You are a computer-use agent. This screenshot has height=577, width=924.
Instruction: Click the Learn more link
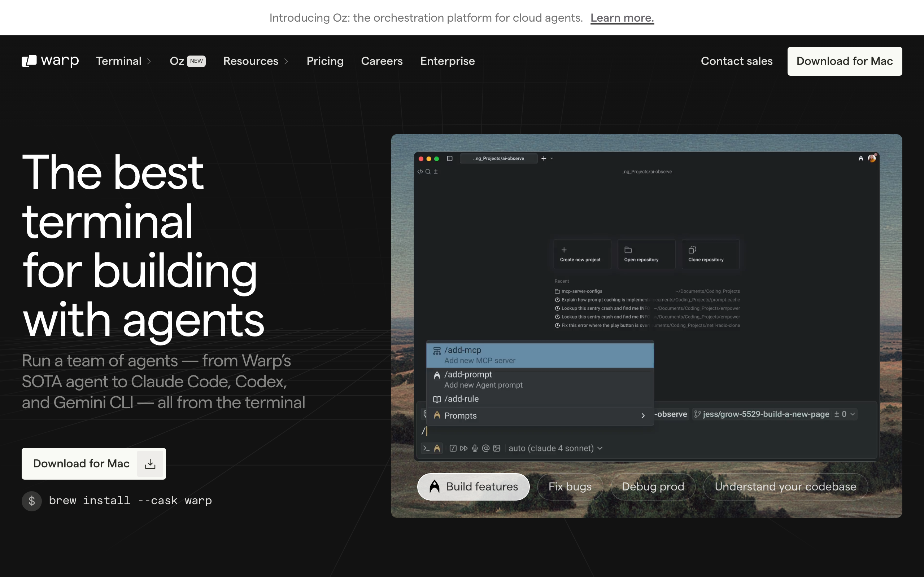click(622, 18)
